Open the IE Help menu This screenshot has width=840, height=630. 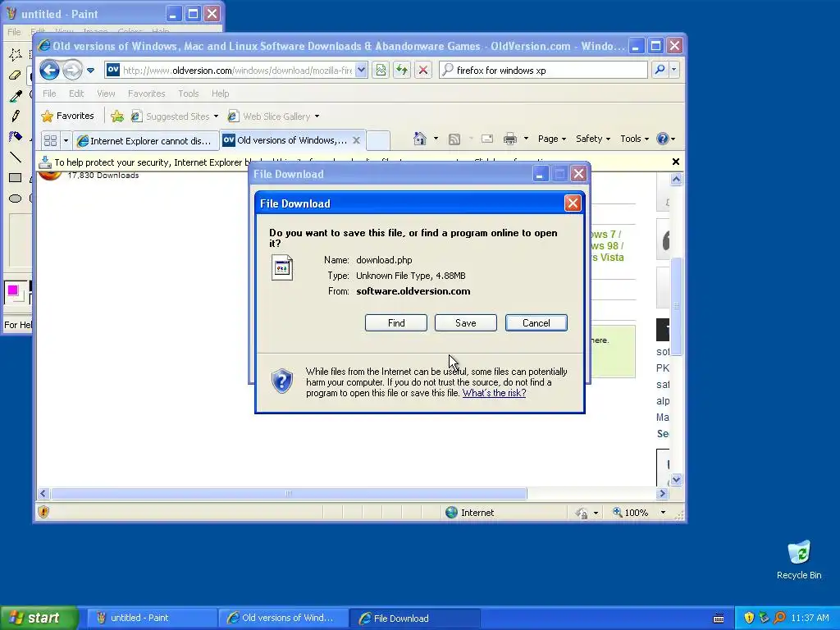click(220, 94)
